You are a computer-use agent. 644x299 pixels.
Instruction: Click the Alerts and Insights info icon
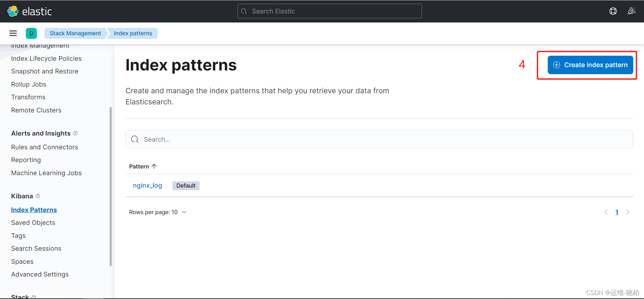point(75,133)
